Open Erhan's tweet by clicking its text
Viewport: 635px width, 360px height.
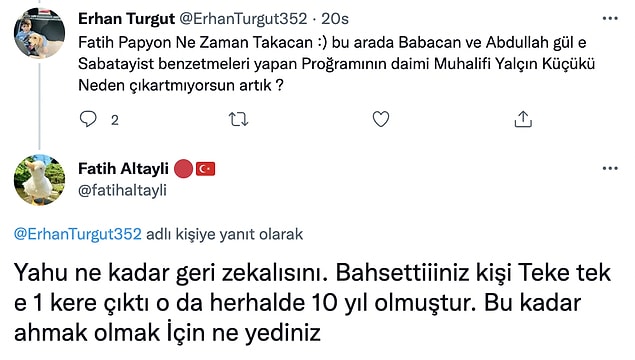coord(337,64)
